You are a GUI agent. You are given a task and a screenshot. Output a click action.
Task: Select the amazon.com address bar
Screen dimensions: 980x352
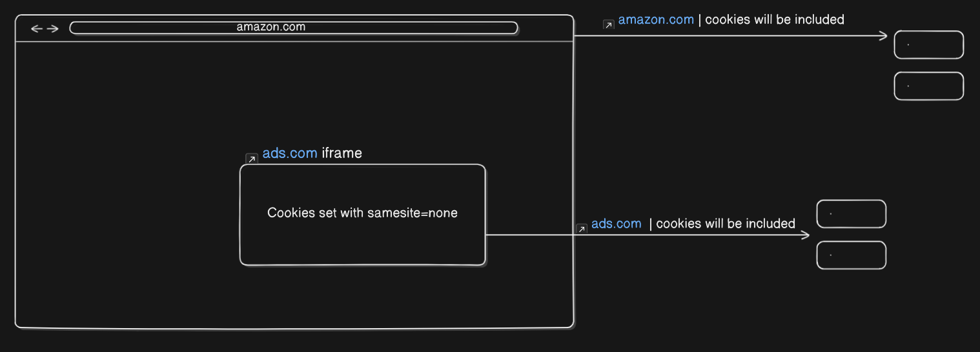(294, 28)
